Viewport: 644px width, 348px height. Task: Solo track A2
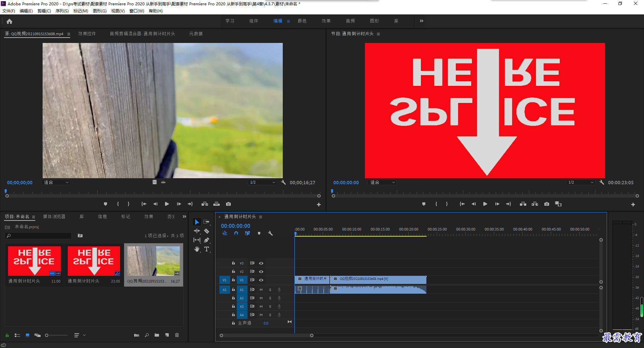(x=270, y=298)
